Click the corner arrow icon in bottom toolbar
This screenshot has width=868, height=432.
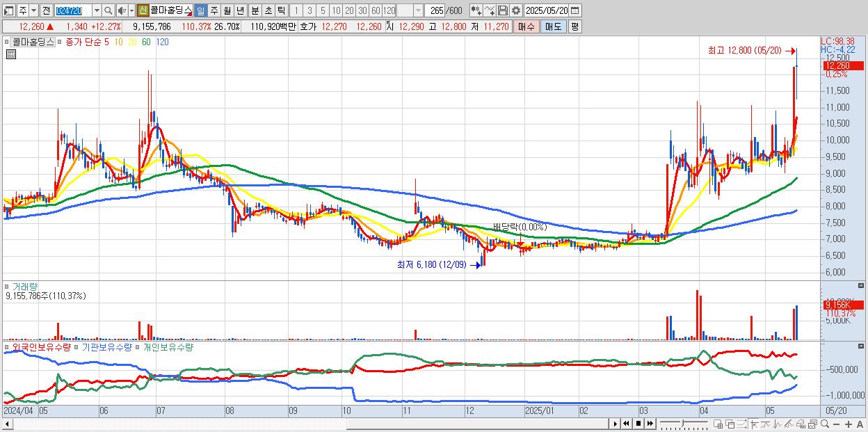[754, 424]
